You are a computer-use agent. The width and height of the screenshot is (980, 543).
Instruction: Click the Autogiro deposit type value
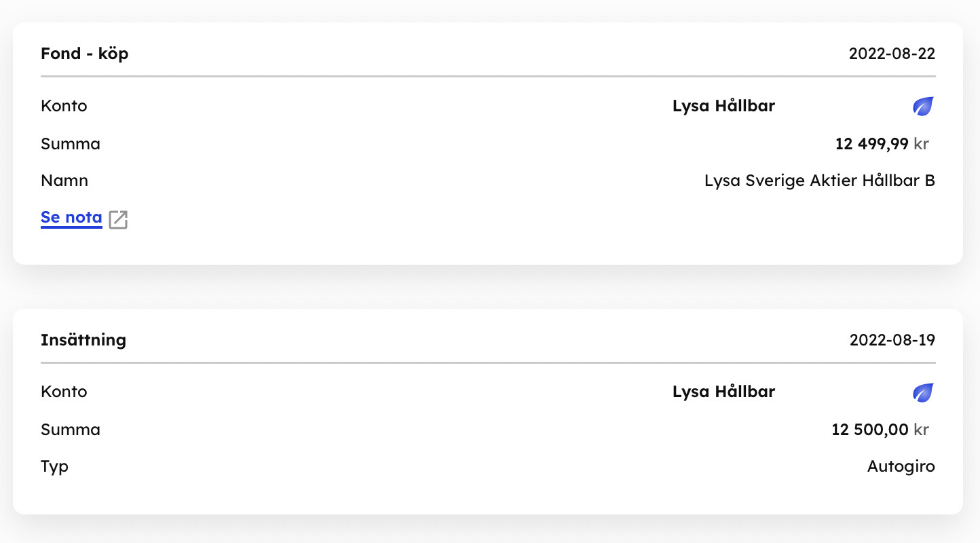[901, 467]
